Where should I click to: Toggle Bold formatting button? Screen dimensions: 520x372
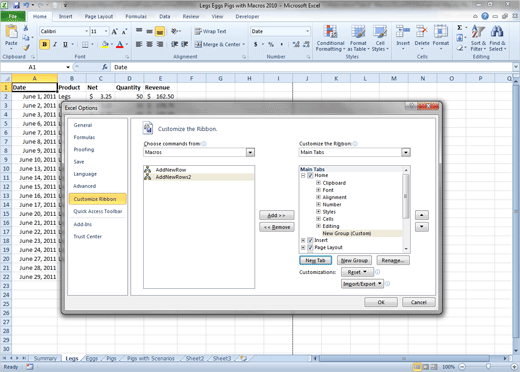[45, 44]
